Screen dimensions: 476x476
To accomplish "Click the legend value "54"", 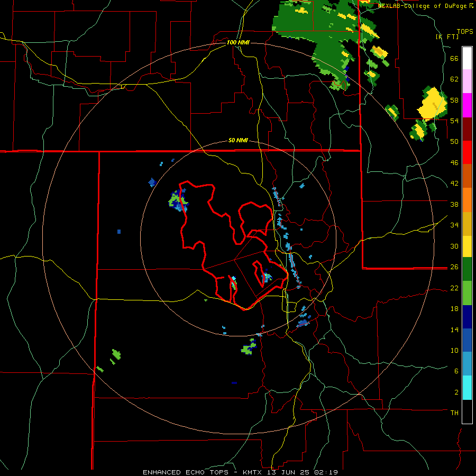I will pos(454,121).
